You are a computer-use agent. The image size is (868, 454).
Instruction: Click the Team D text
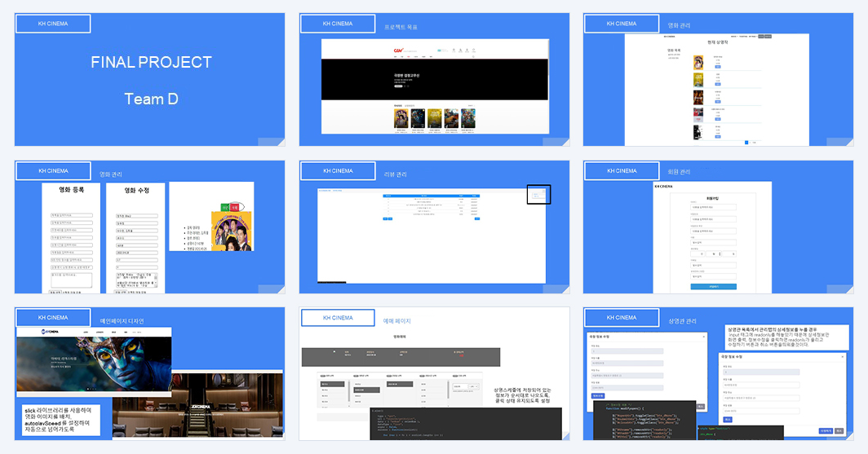tap(151, 99)
